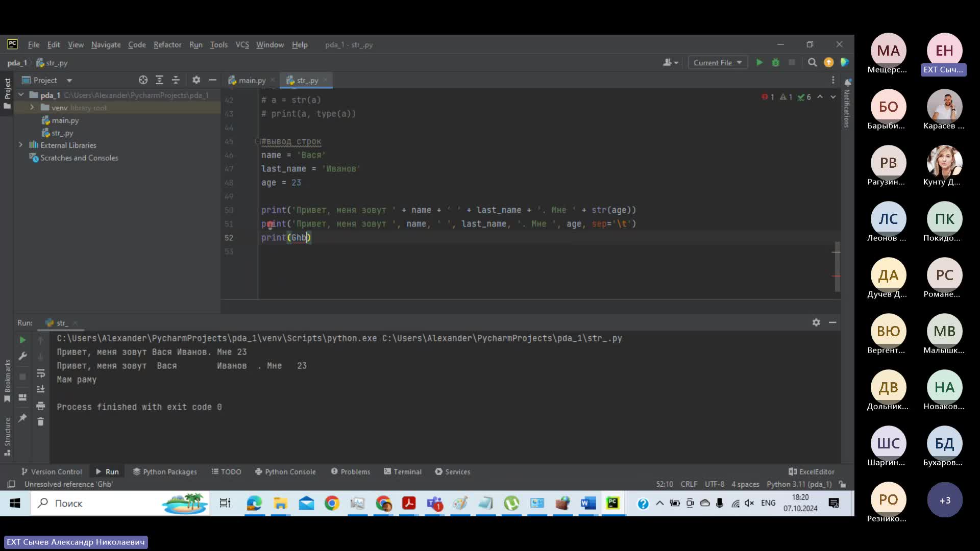Open Notifications bell in right sidebar
The width and height of the screenshot is (980, 551).
(x=848, y=82)
